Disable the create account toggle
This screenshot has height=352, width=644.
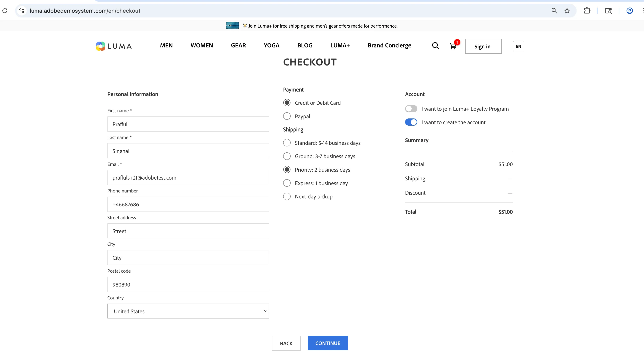point(411,122)
